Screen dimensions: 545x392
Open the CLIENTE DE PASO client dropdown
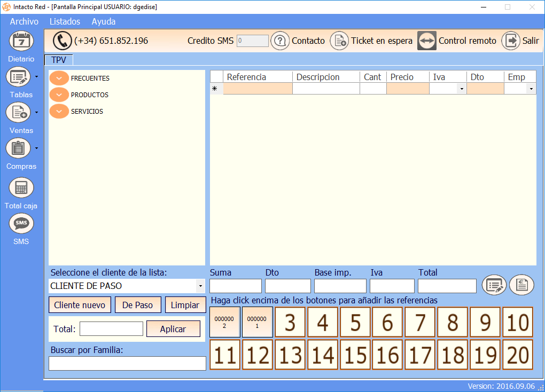point(200,286)
